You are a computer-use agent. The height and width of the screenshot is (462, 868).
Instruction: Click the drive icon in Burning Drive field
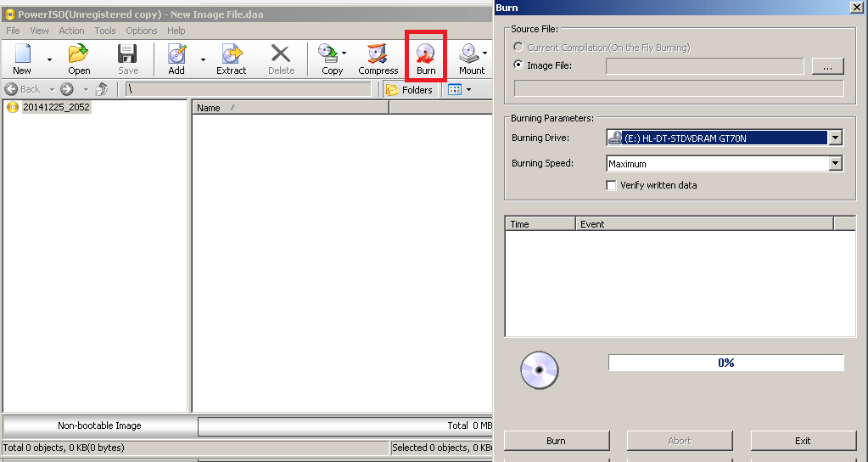point(614,138)
